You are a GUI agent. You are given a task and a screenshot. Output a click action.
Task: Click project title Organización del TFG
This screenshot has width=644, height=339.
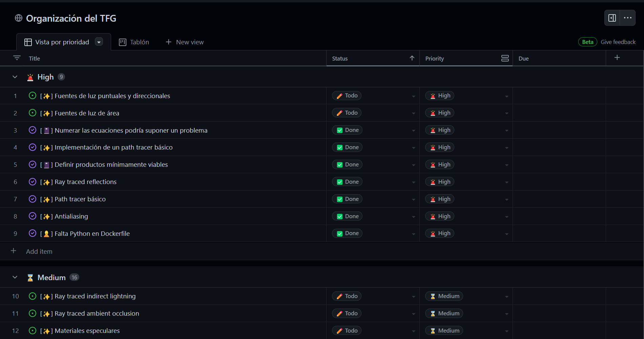[71, 18]
